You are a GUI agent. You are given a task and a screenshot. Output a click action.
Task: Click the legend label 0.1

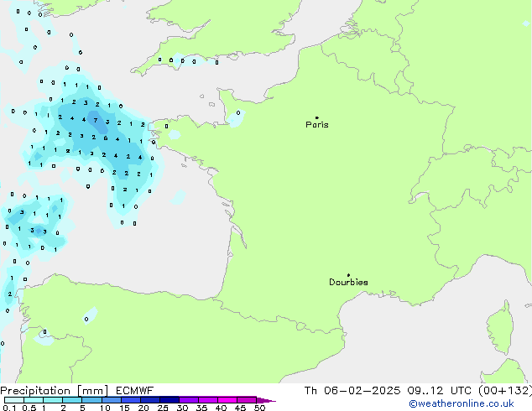point(9,408)
